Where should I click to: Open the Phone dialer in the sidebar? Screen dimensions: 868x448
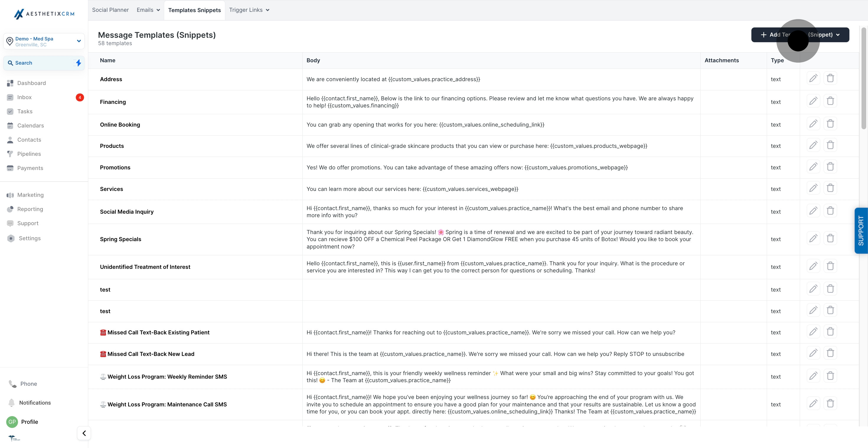pos(28,384)
